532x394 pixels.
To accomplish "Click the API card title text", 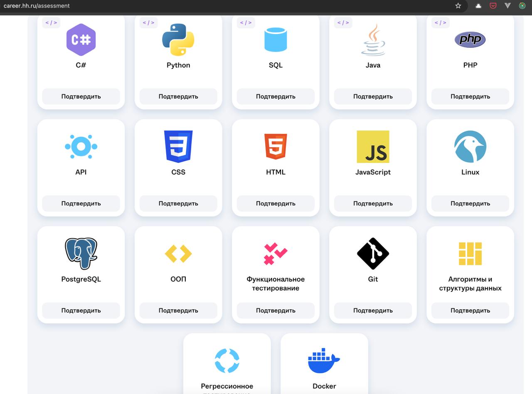I will tap(81, 172).
